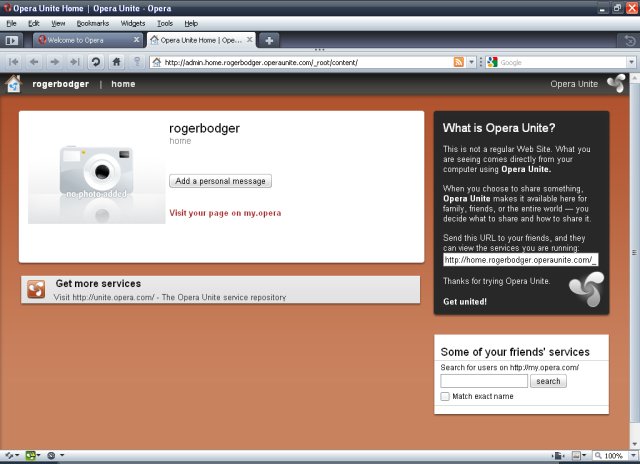Click the RSS feed icon in address bar
640x464 pixels.
[459, 62]
